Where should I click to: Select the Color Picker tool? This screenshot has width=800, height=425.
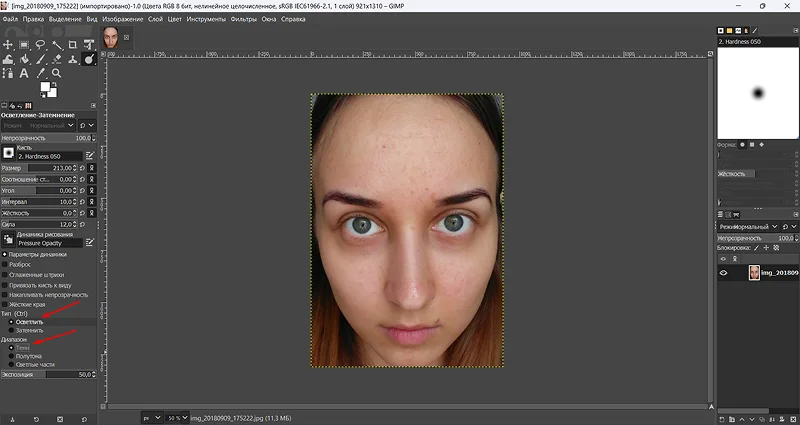coord(40,73)
